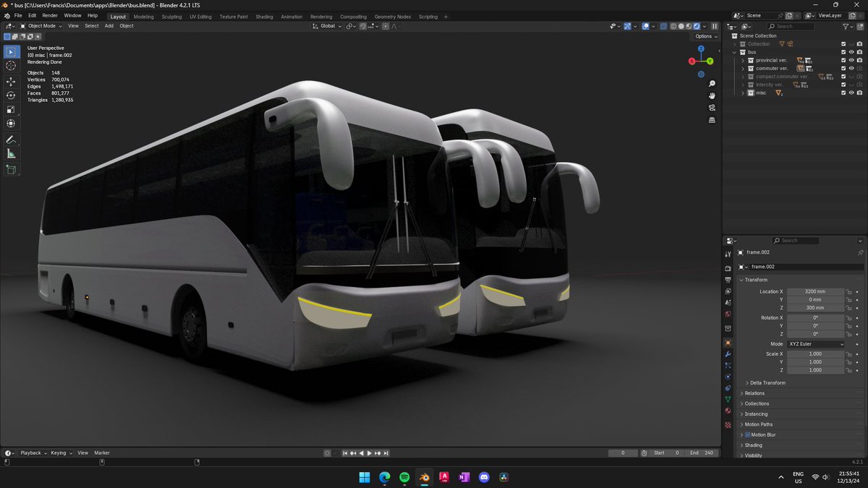Open the XYZ Euler rotation mode dropdown
The width and height of the screenshot is (868, 488).
tap(816, 344)
